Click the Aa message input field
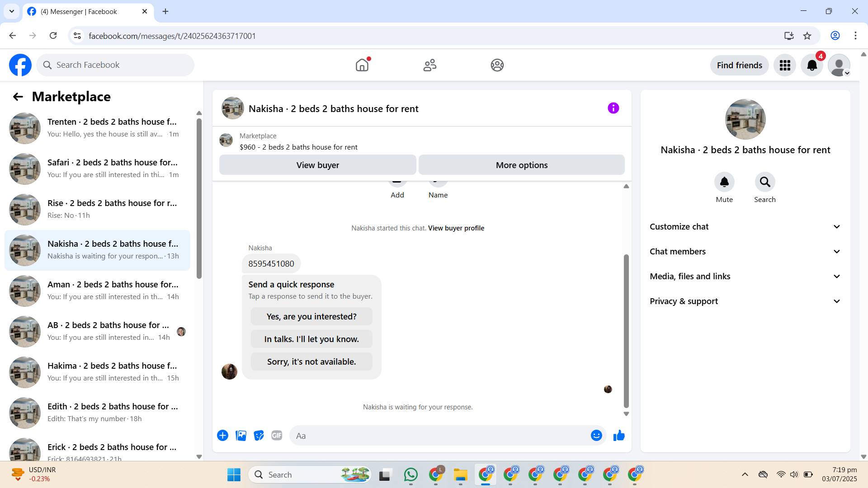868x488 pixels. click(x=439, y=436)
